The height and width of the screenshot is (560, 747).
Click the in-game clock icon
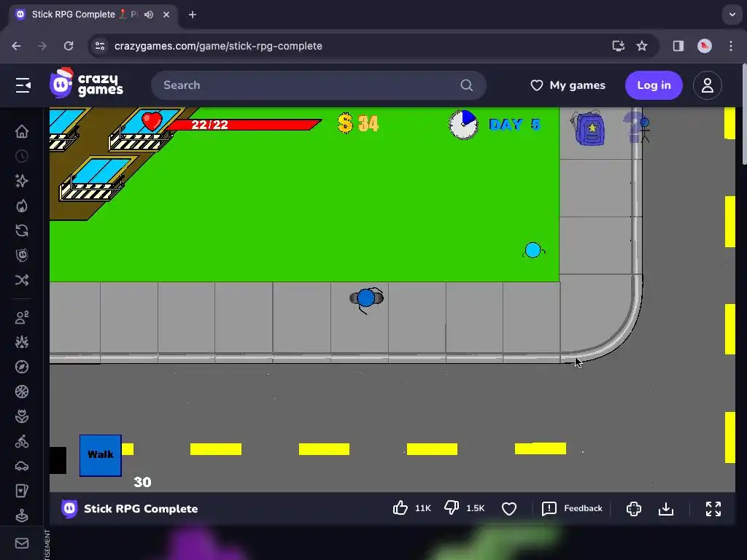pyautogui.click(x=463, y=125)
